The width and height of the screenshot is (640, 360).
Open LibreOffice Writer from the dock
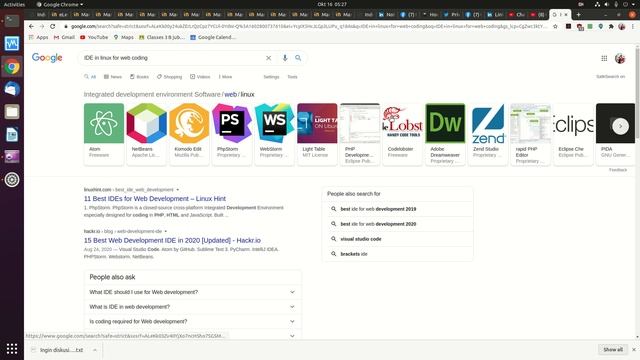12,134
